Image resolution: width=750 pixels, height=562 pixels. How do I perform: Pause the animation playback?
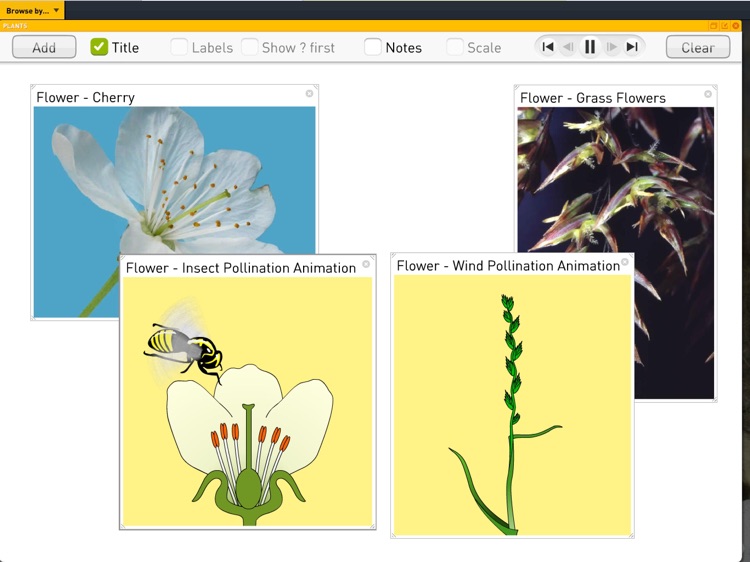pyautogui.click(x=590, y=47)
